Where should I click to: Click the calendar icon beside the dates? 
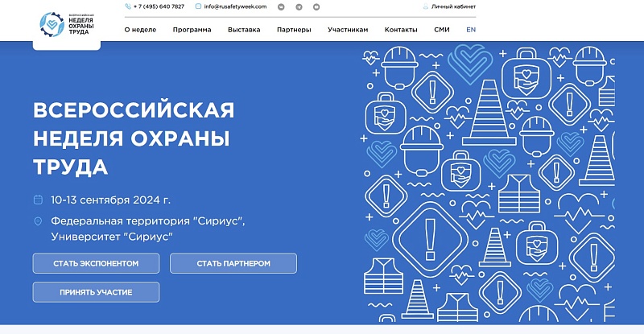click(x=37, y=200)
